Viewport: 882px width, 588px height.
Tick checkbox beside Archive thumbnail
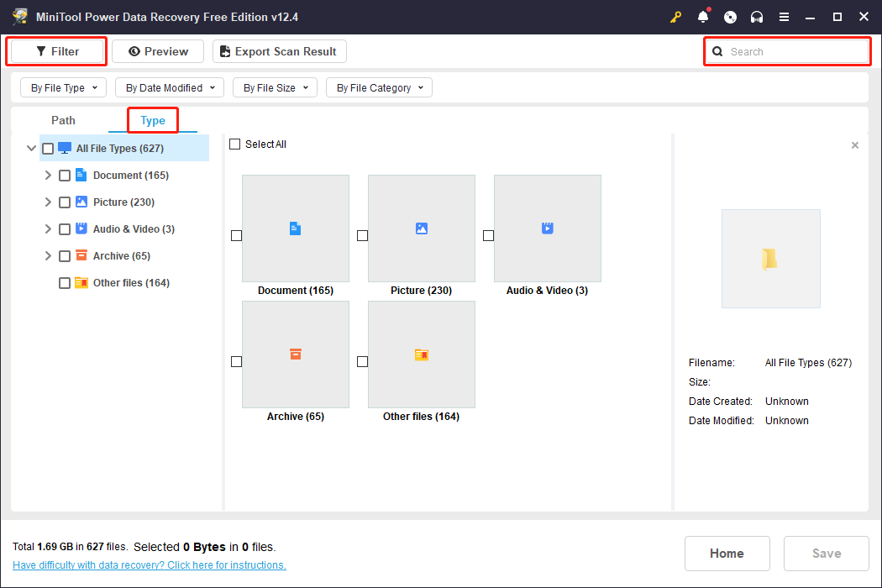(236, 362)
